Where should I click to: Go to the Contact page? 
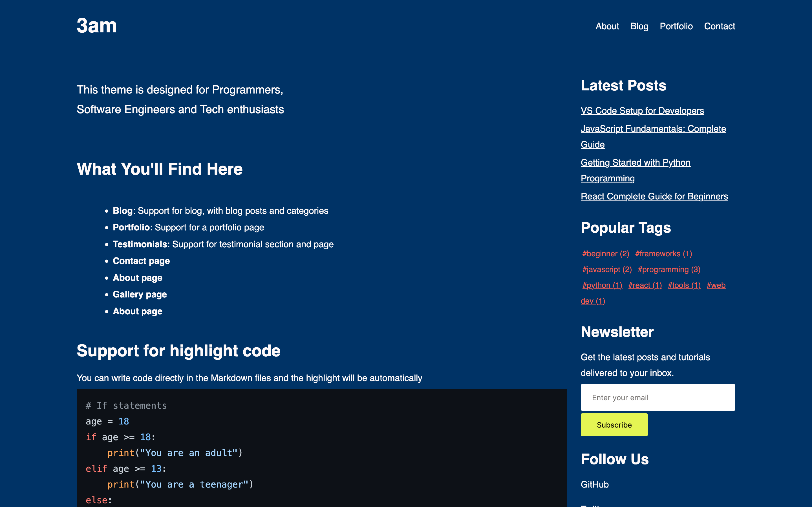point(720,26)
